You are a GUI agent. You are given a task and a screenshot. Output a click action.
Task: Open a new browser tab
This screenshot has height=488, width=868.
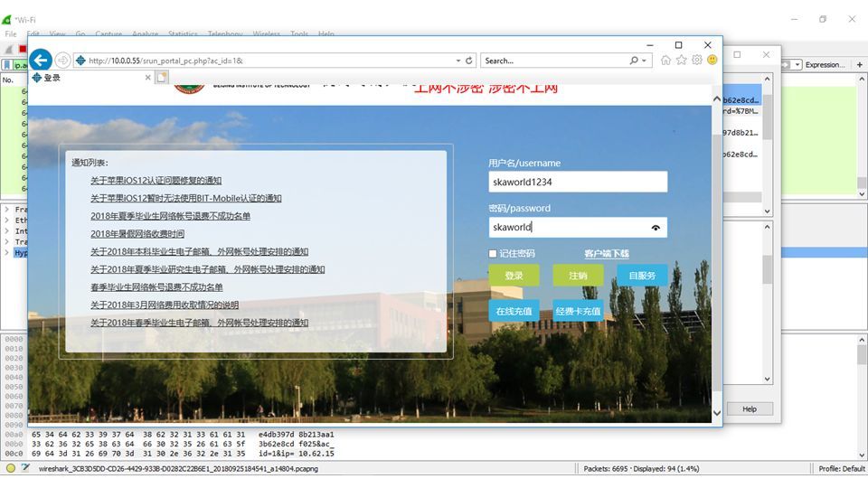pyautogui.click(x=162, y=78)
